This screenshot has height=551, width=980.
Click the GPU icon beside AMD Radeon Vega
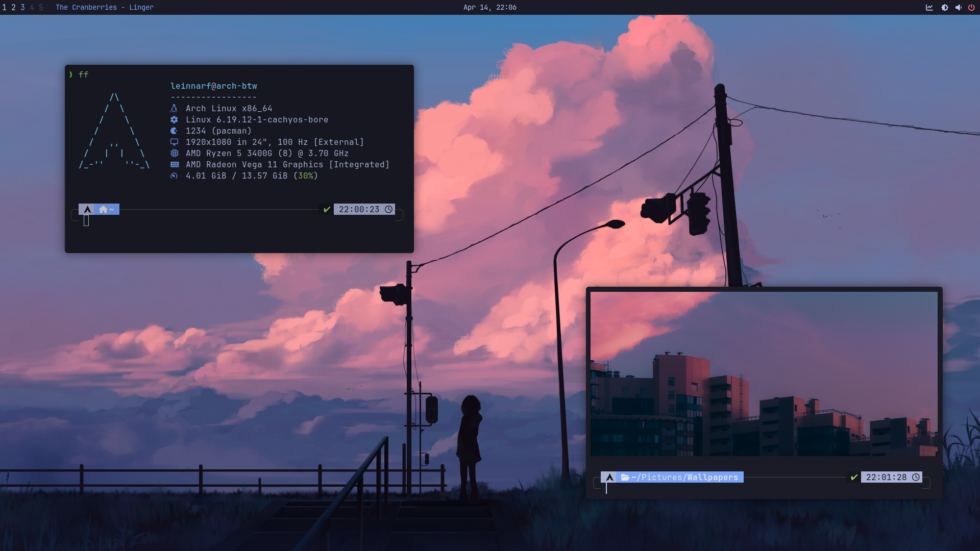[175, 164]
